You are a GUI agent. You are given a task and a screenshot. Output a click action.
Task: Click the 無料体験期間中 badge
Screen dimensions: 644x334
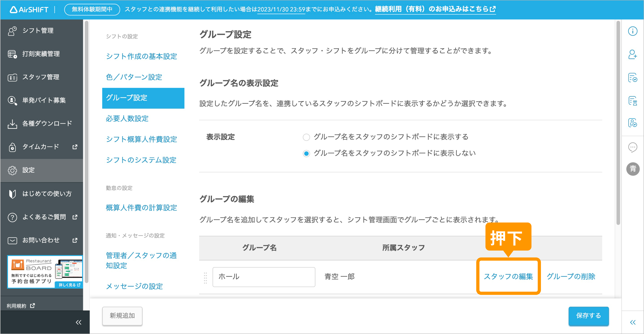92,9
